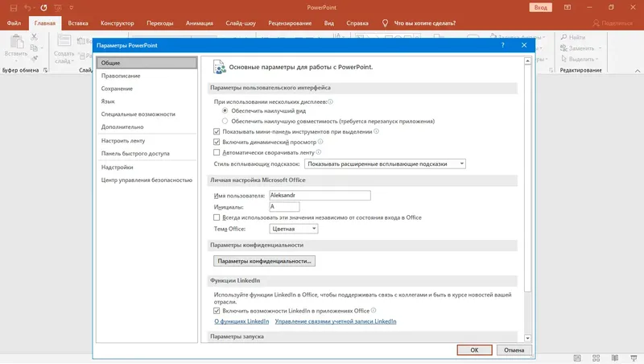Open the Анимация ribbon tab
The width and height of the screenshot is (644, 364).
[x=199, y=23]
